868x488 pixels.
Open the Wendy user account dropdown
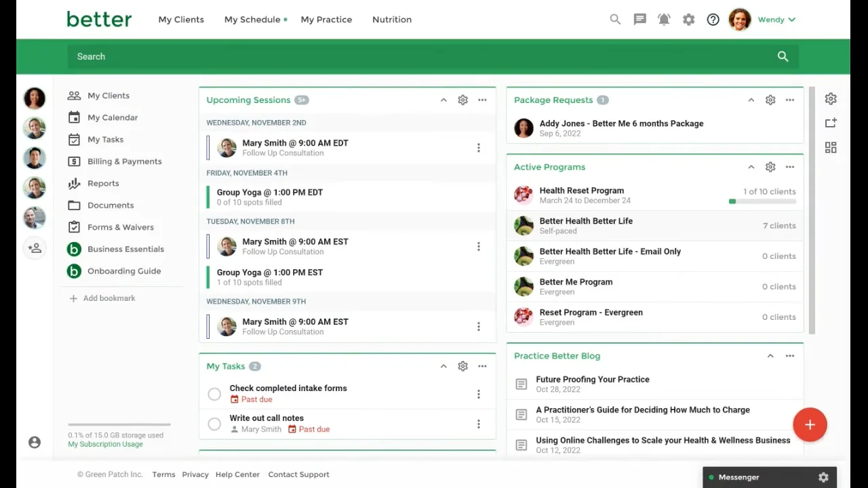[x=762, y=20]
